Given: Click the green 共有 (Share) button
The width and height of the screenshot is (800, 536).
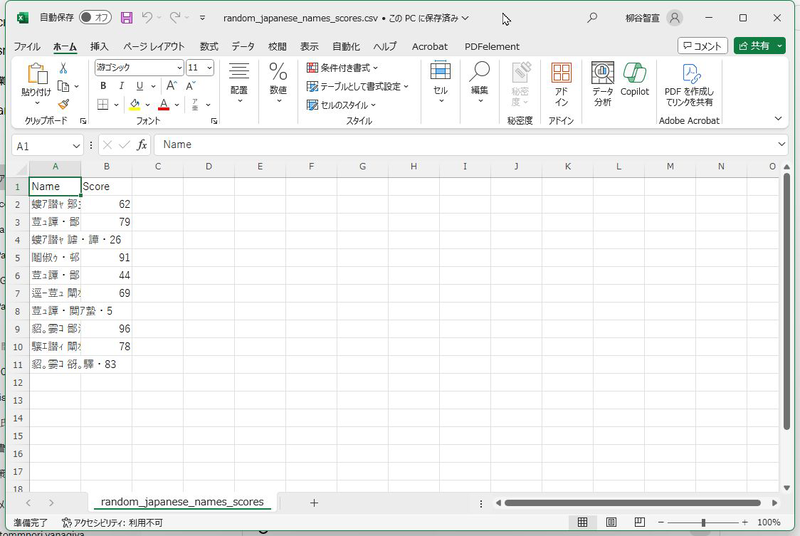Looking at the screenshot, I should tap(759, 46).
